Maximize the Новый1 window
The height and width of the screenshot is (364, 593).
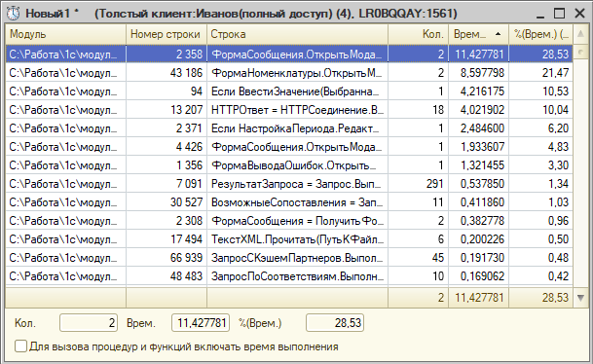[x=559, y=14]
